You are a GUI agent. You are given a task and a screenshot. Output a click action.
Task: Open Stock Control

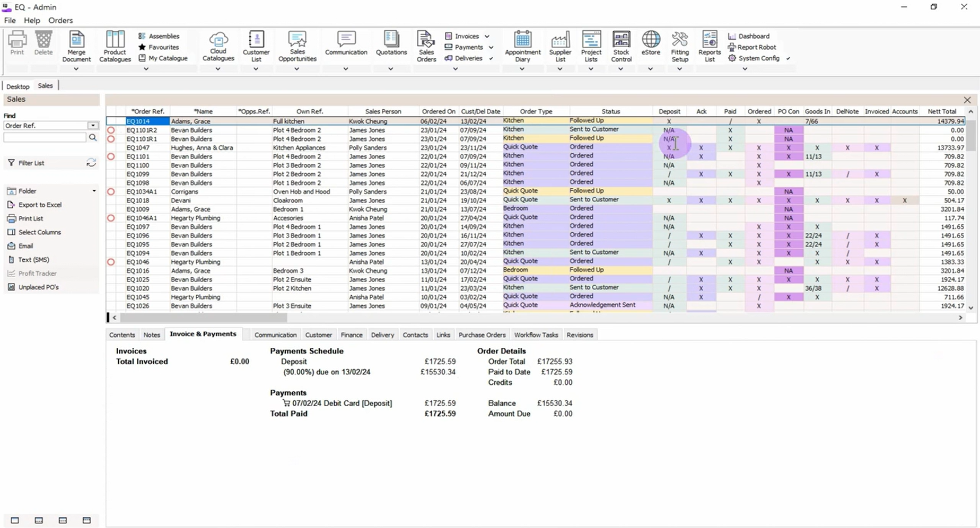click(x=621, y=47)
